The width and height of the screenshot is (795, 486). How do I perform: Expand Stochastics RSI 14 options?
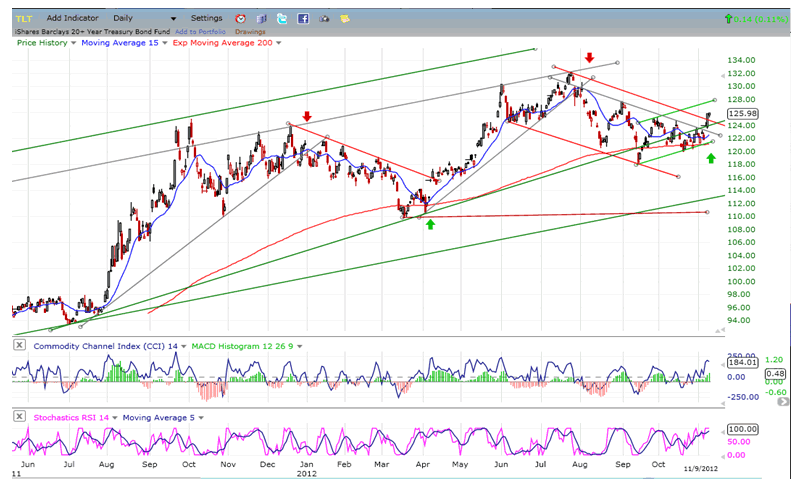tap(113, 416)
